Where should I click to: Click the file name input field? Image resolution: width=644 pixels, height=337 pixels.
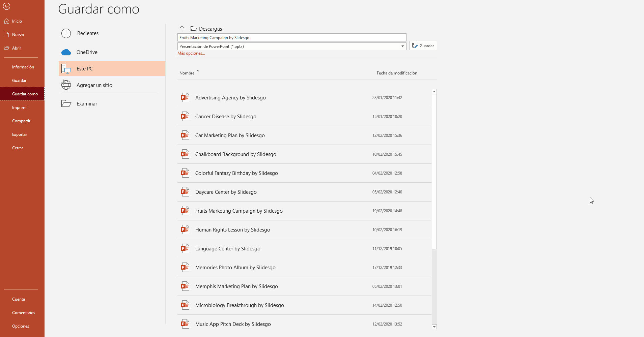(x=292, y=37)
